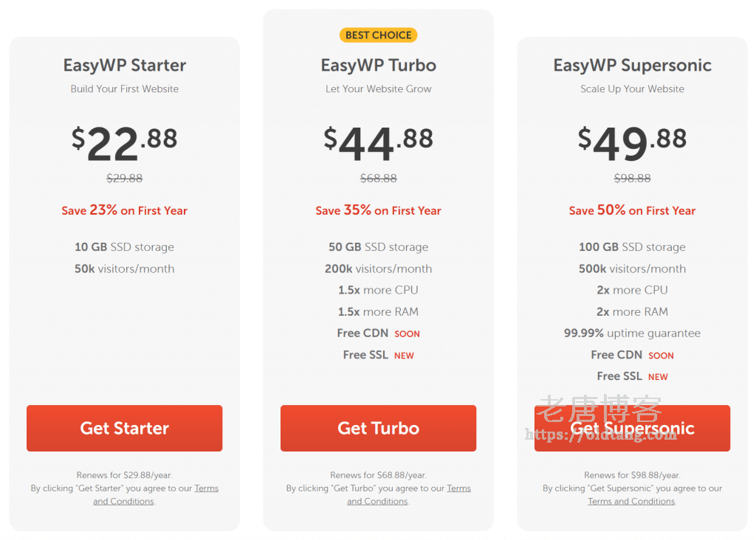The height and width of the screenshot is (540, 756).
Task: Click the BEST CHOICE badge
Action: (379, 35)
